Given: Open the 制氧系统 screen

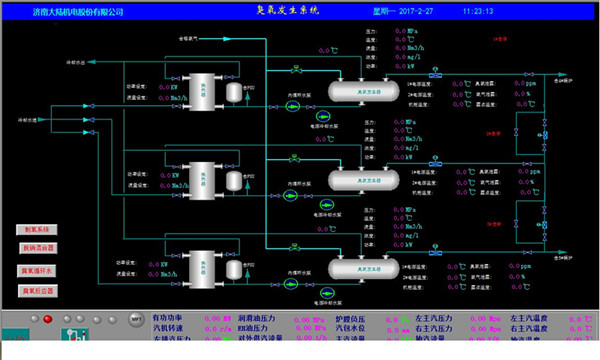Looking at the screenshot, I should tap(37, 230).
